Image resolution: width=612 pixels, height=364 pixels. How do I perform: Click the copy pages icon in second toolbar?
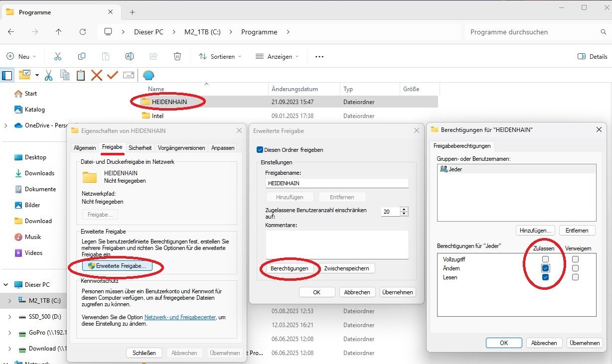click(x=65, y=75)
